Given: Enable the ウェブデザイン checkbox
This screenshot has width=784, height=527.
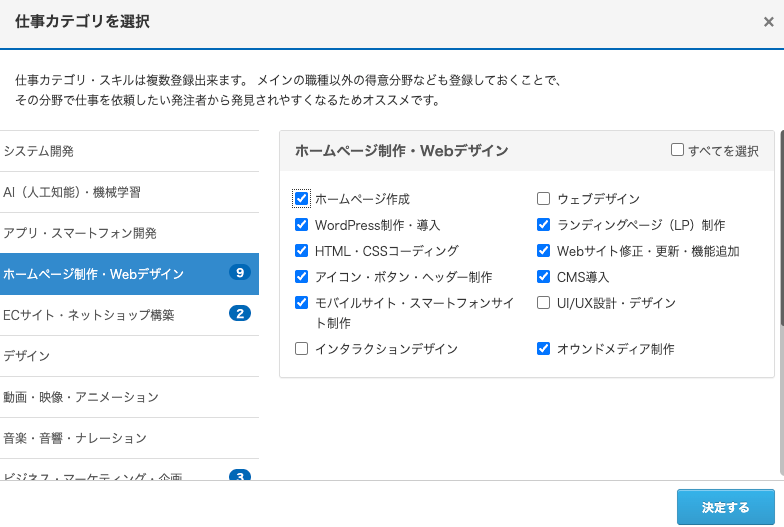Looking at the screenshot, I should click(544, 199).
